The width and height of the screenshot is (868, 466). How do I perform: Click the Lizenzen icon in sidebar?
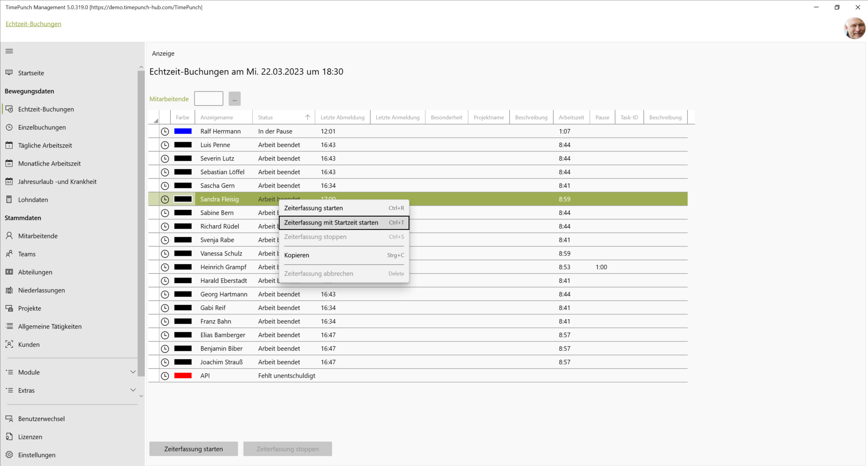click(9, 437)
